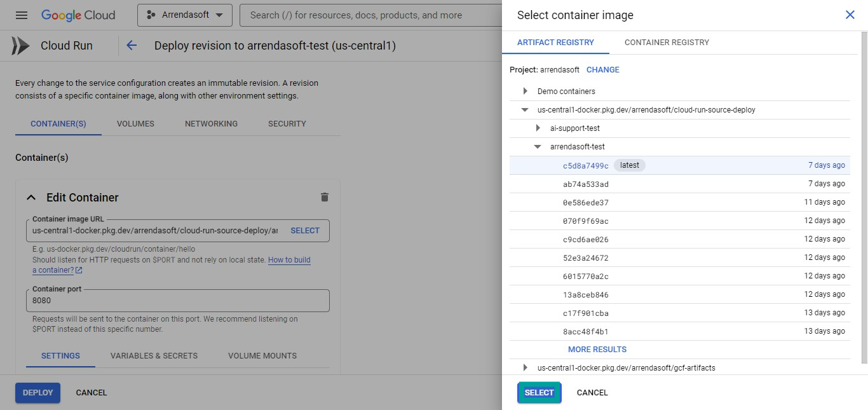Load More Results in the image list

coord(597,350)
